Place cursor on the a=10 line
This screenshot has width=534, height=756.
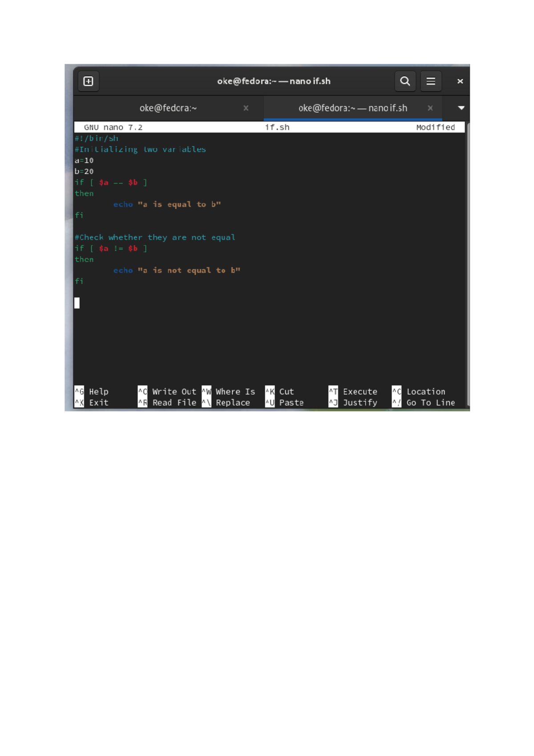[x=84, y=161]
